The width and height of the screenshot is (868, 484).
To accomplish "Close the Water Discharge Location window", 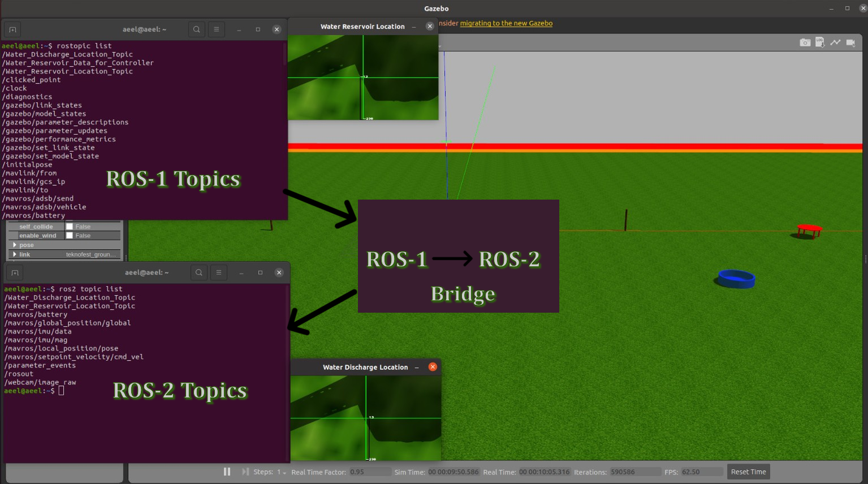I will [x=433, y=367].
